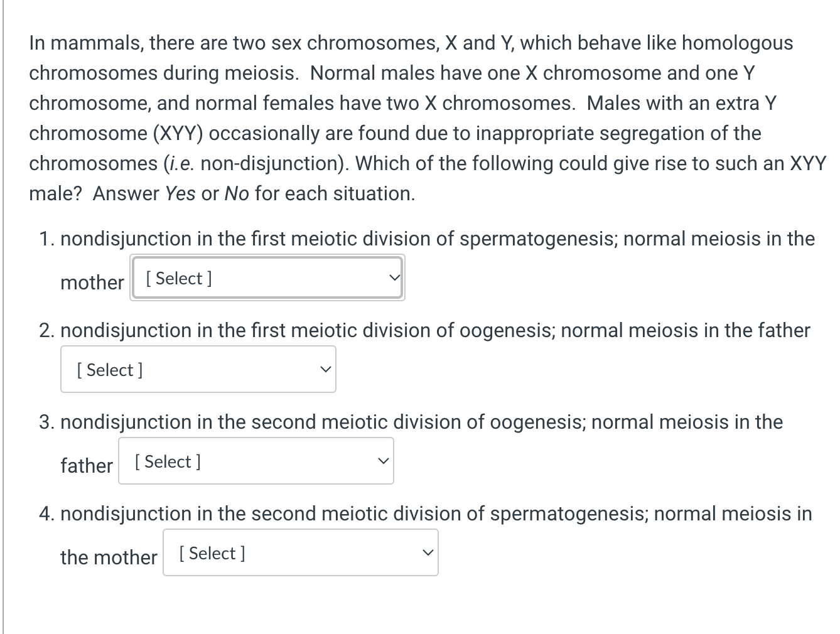Open the dropdown beside 'father' in question 3
This screenshot has width=840, height=634.
tap(256, 461)
